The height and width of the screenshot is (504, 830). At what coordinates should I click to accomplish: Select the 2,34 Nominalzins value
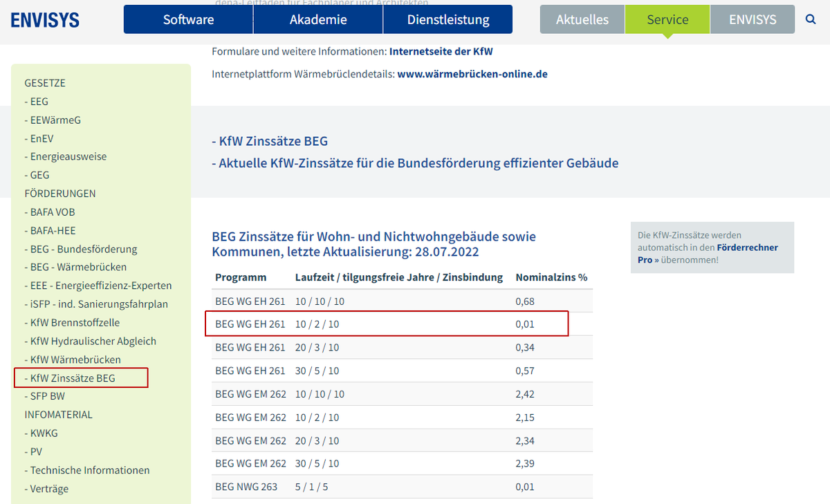525,440
